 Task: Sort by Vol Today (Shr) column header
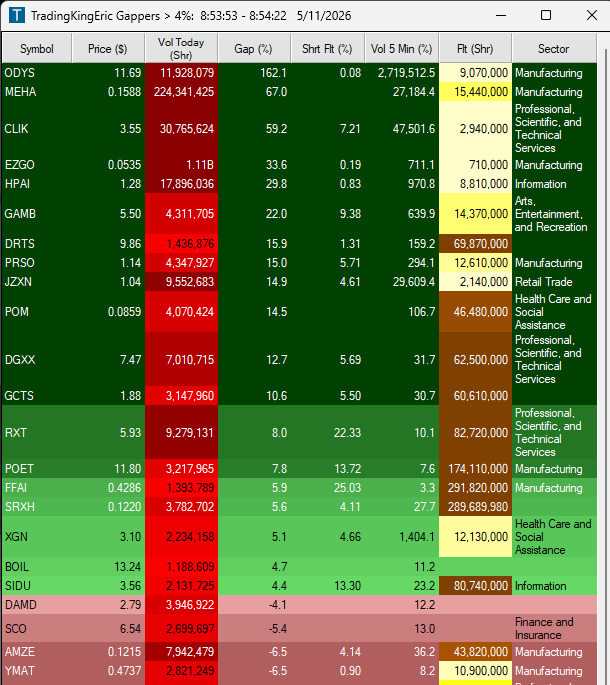(181, 48)
